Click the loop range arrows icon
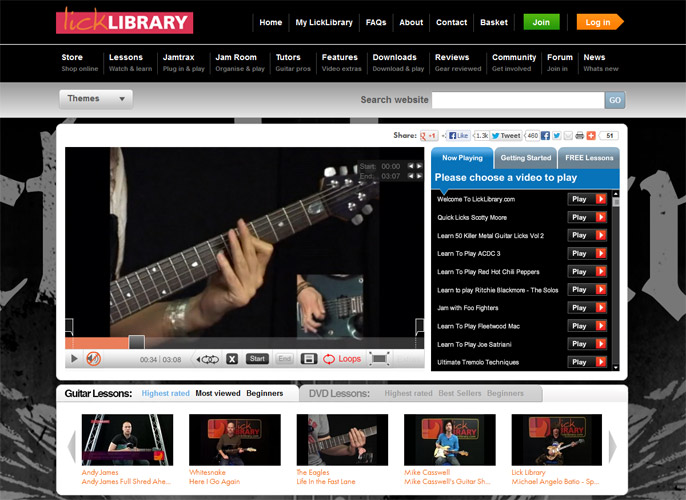Viewport: 686px width, 500px height. coord(208,359)
